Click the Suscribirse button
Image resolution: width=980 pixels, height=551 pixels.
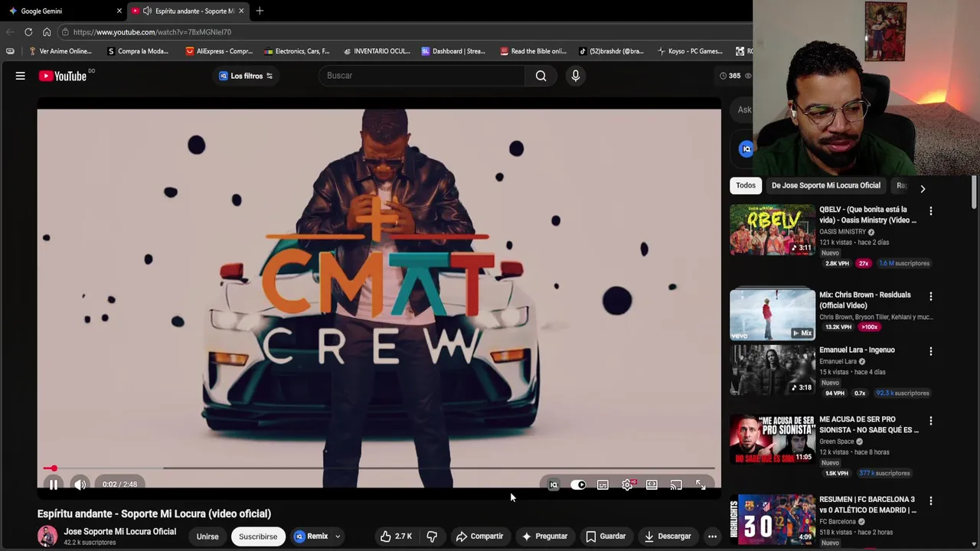pos(258,536)
